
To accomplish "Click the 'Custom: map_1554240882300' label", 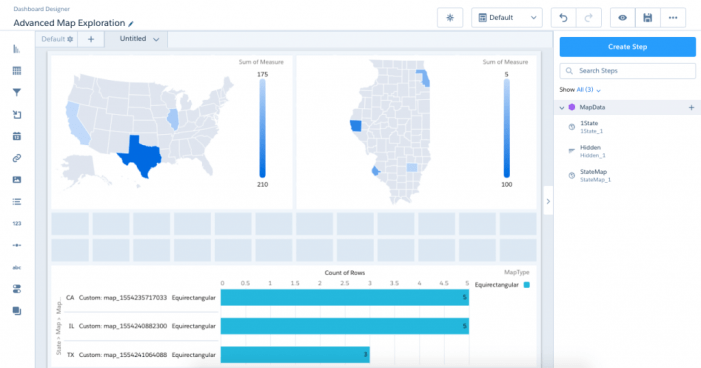I will 123,326.
